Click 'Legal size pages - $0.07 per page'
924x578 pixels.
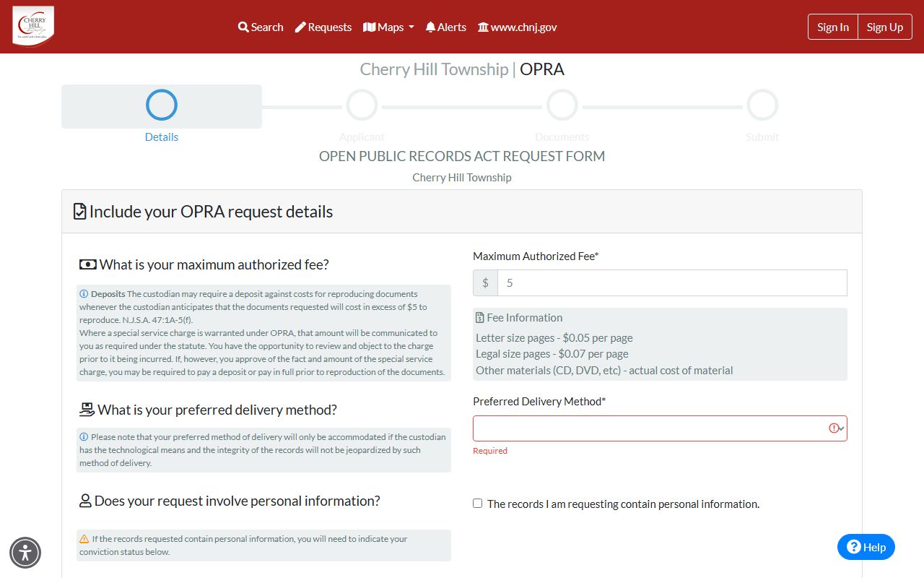552,354
